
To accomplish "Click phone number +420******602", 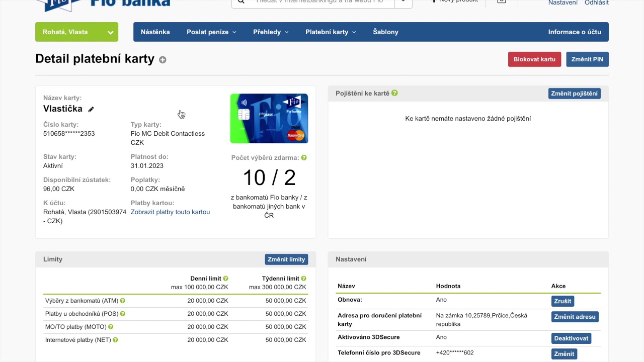I will tap(455, 353).
